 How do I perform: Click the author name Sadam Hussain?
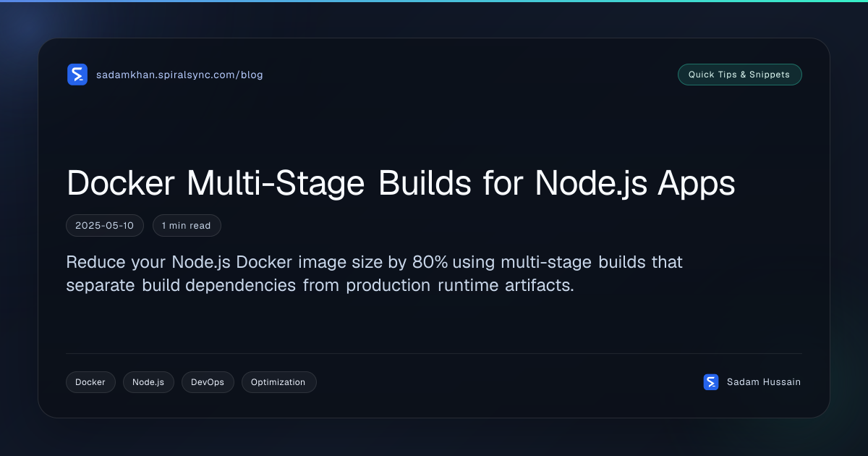(x=764, y=382)
